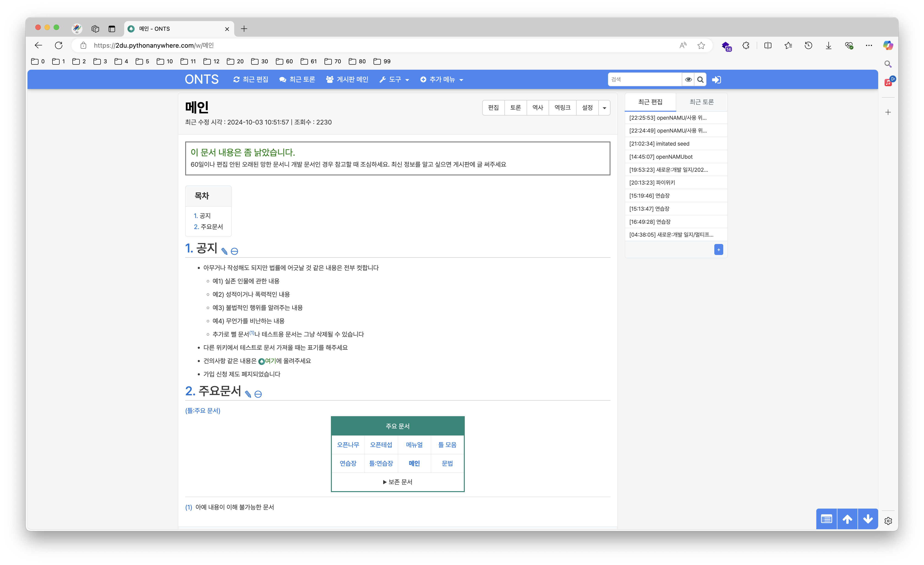
Task: Click sidebar settings gear at bottom
Action: 888,521
